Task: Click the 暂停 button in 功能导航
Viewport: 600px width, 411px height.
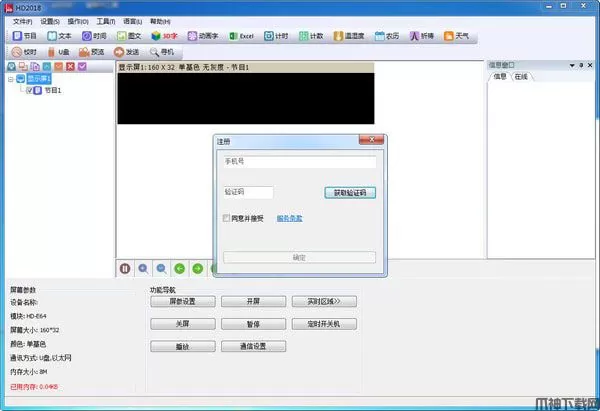Action: tap(253, 324)
